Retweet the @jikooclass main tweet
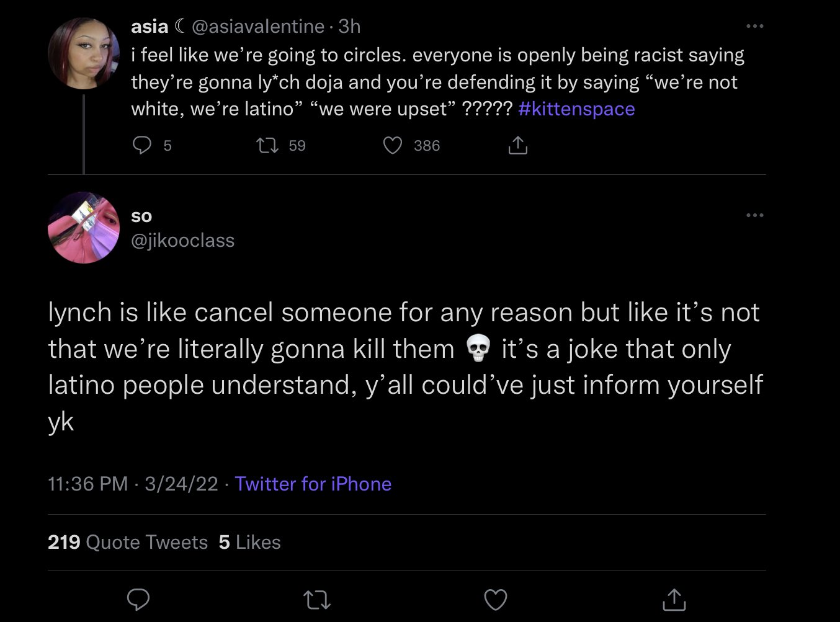Screen dimensions: 840x622 316,599
